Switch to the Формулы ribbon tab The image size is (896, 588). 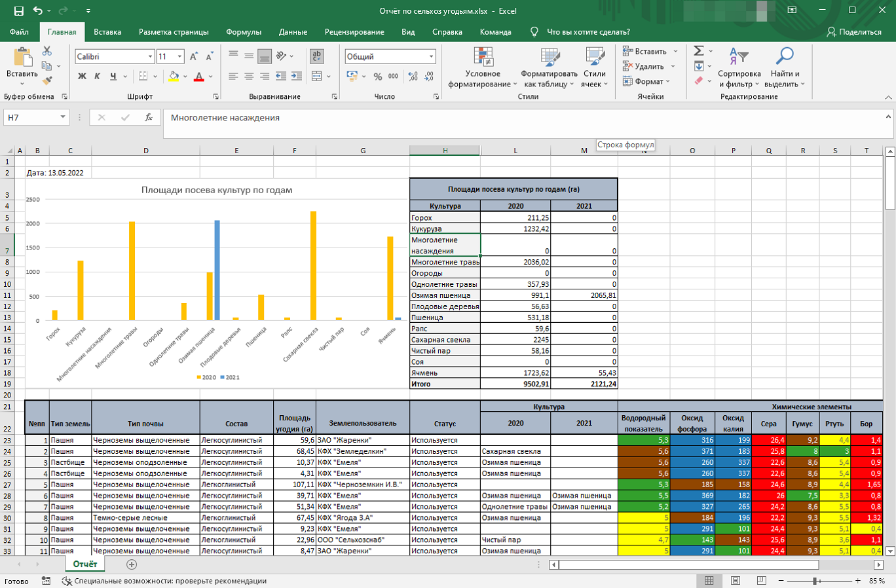coord(244,31)
